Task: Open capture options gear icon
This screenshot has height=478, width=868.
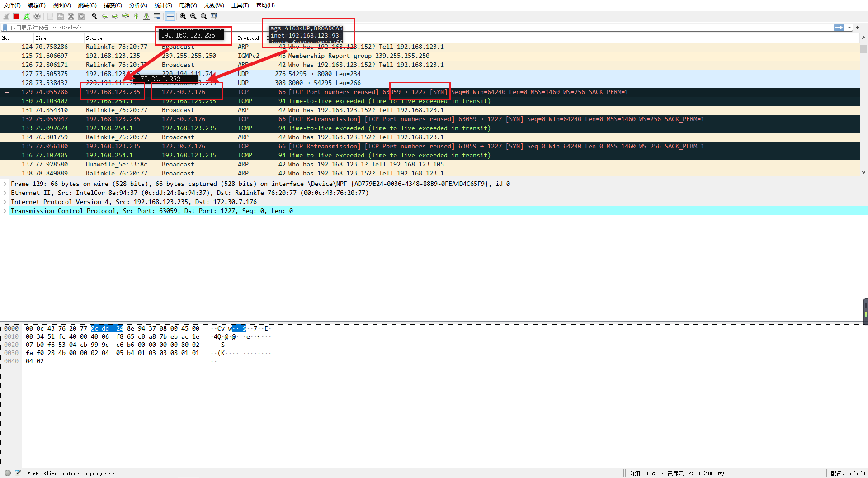Action: coord(37,16)
